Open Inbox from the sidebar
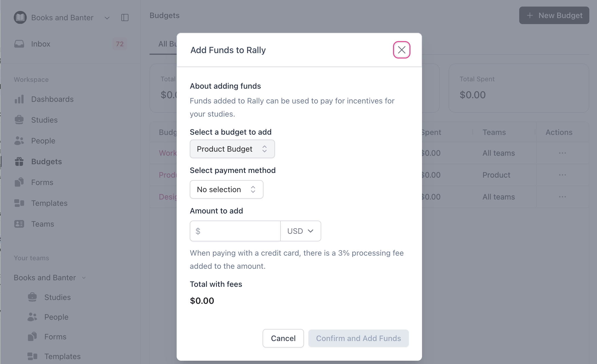This screenshot has width=597, height=364. tap(41, 44)
